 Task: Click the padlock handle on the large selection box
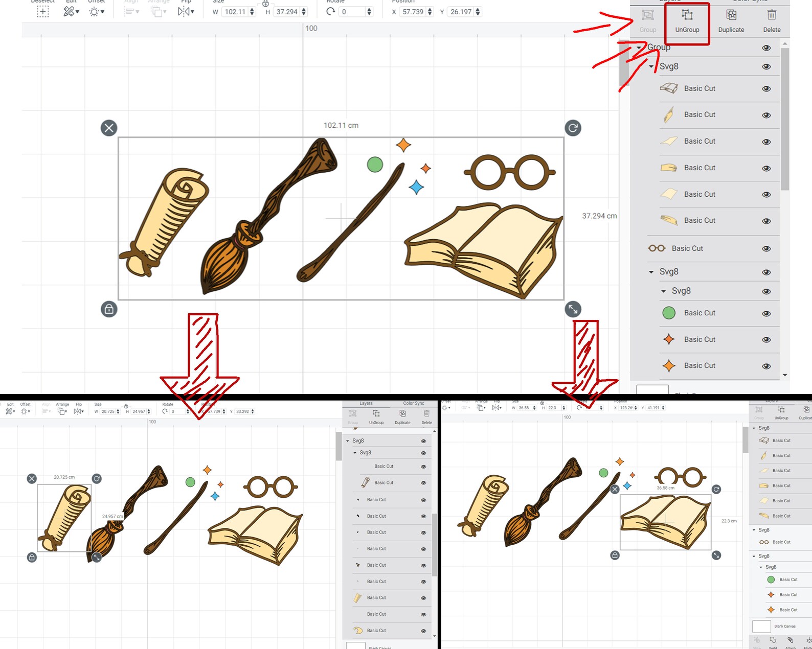(109, 309)
